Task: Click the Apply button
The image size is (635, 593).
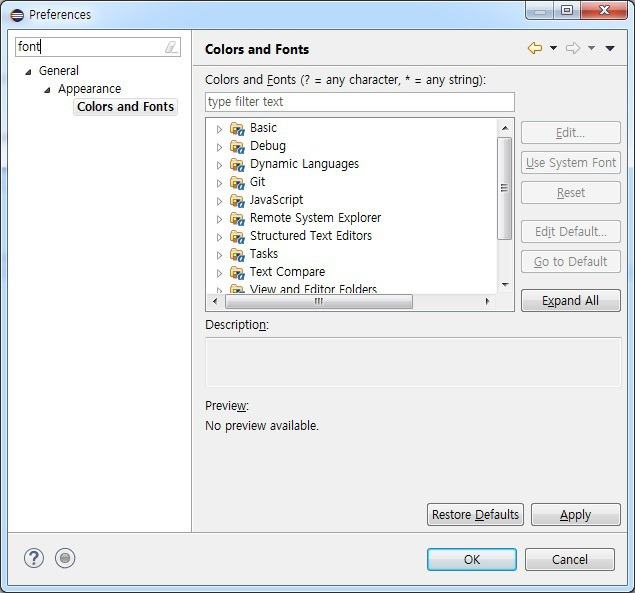Action: click(x=575, y=514)
